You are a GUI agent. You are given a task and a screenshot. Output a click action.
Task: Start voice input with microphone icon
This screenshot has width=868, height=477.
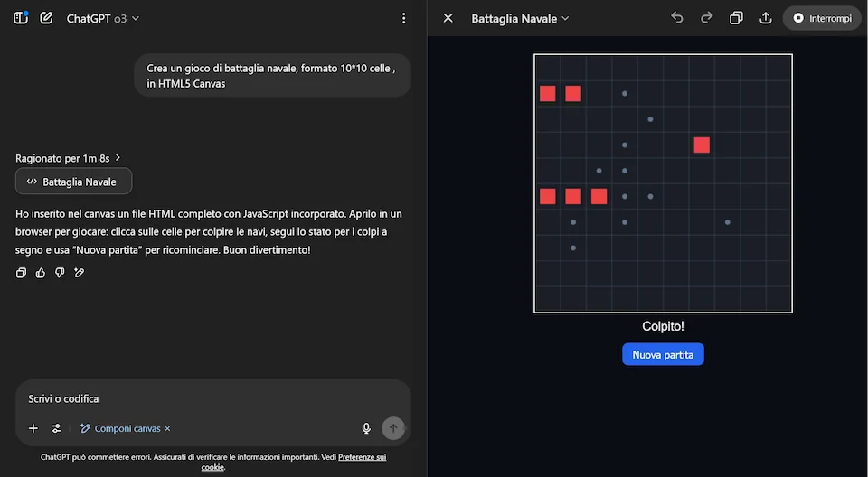click(x=366, y=428)
